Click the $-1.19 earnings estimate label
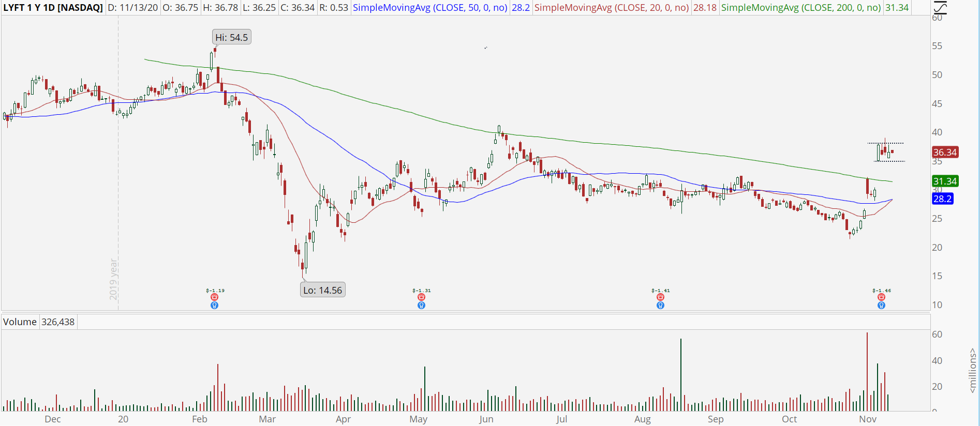This screenshot has height=426, width=980. click(215, 291)
